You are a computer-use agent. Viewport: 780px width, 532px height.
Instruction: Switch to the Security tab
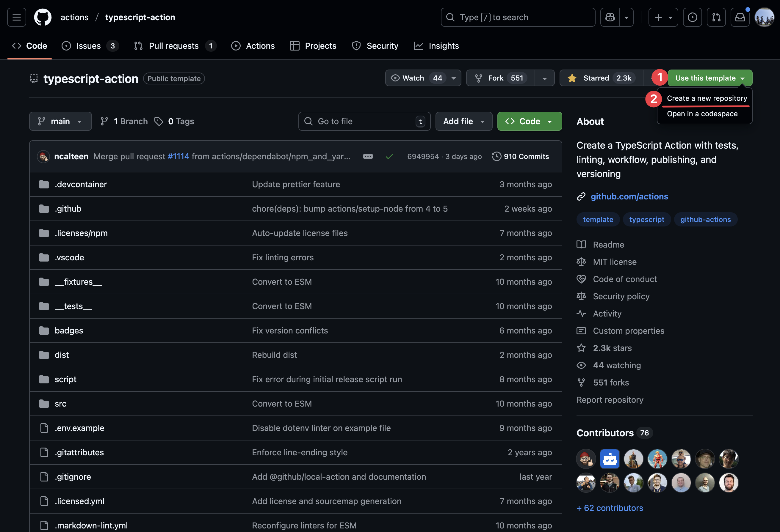click(375, 46)
